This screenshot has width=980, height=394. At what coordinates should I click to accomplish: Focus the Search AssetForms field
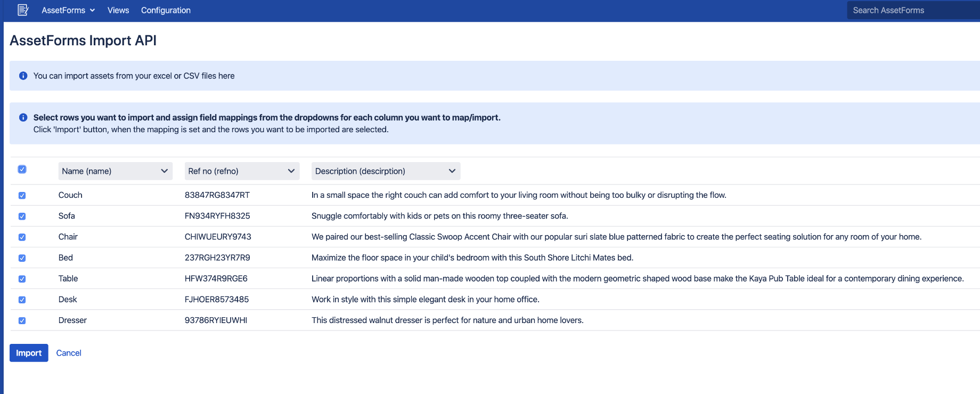[913, 10]
